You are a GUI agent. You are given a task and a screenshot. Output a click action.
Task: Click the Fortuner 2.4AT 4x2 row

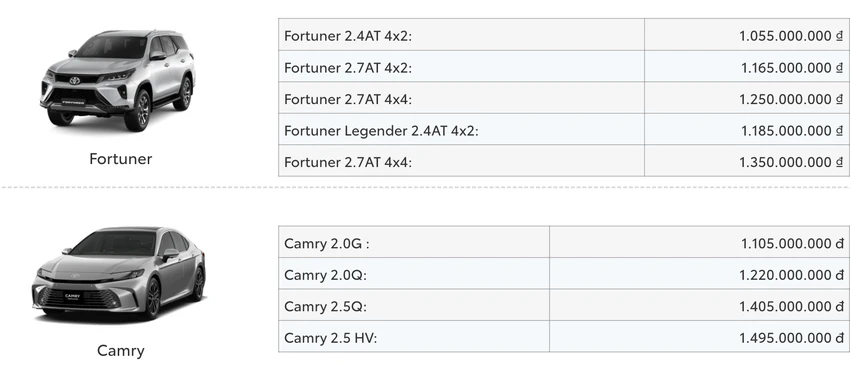[564, 35]
